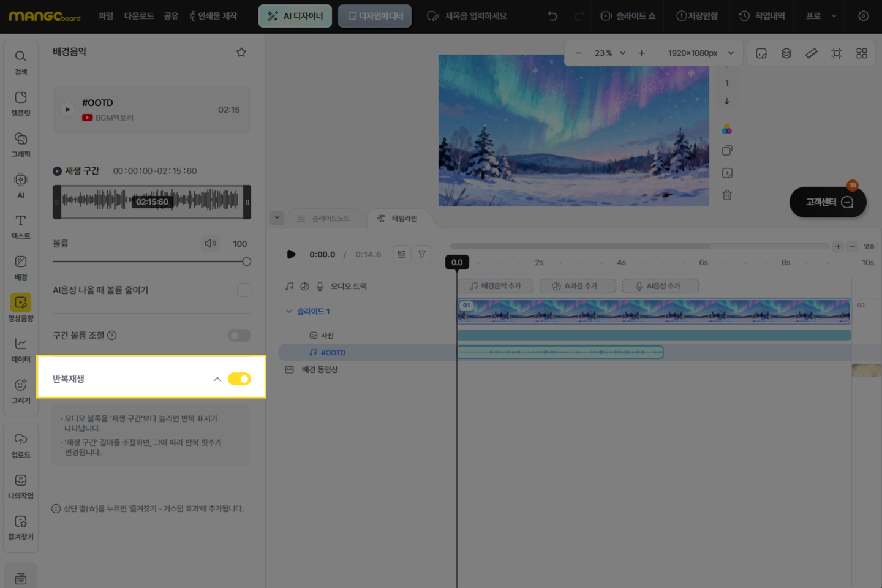Image resolution: width=882 pixels, height=588 pixels.
Task: Open the 검색 search sidebar icon
Action: [x=21, y=62]
